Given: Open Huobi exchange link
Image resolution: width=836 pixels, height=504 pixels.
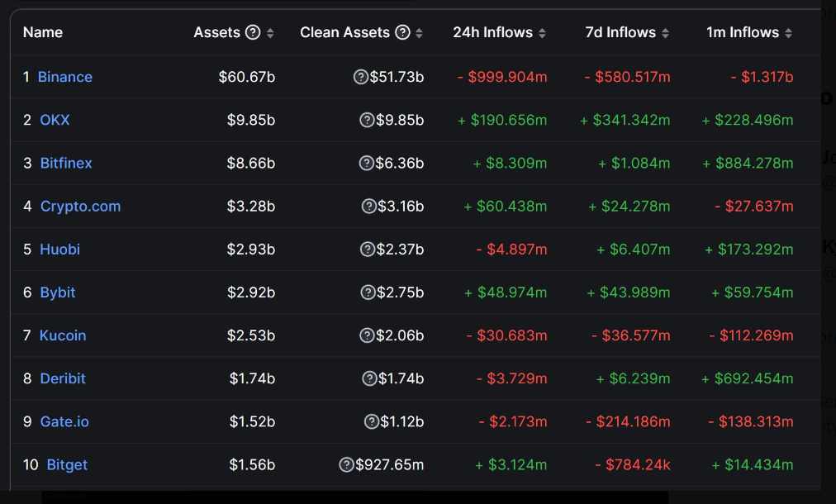Looking at the screenshot, I should pos(60,249).
